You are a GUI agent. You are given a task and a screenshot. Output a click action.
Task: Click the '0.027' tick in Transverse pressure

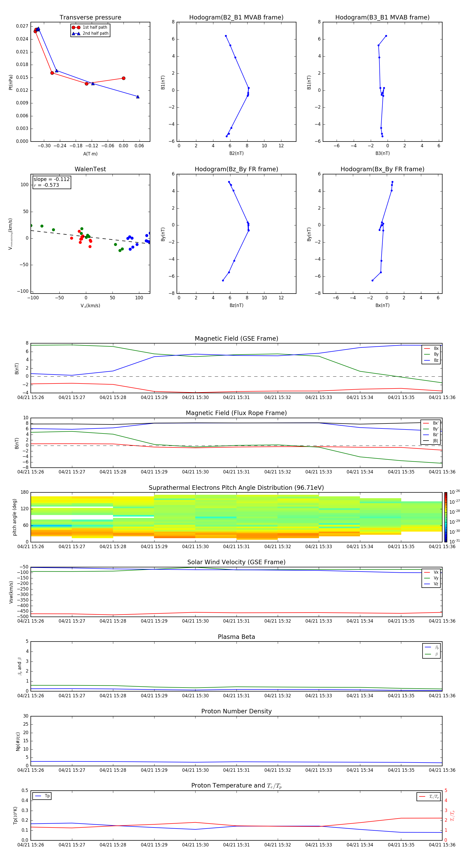click(22, 26)
